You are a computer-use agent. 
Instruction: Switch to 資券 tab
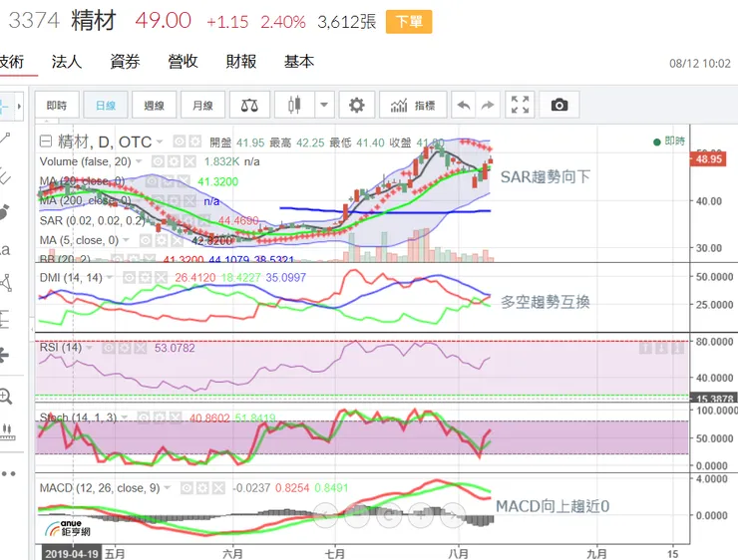[125, 62]
